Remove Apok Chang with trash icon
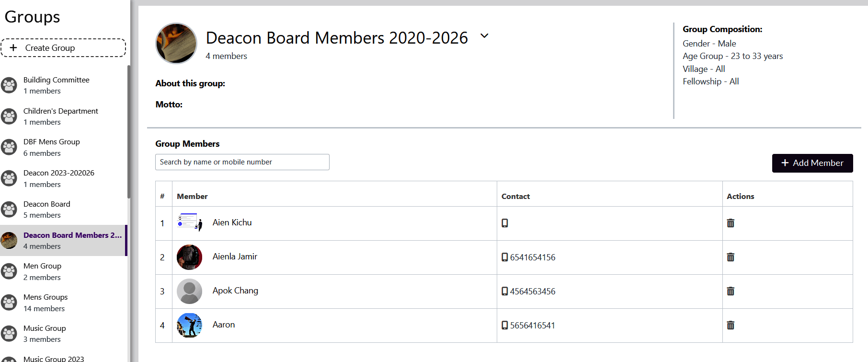 [x=731, y=291]
